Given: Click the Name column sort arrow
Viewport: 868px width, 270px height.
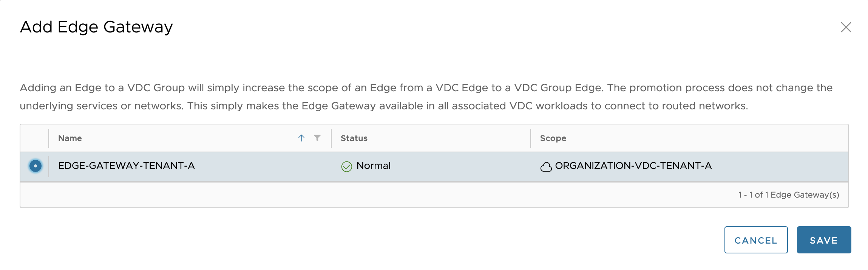Looking at the screenshot, I should click(x=301, y=138).
